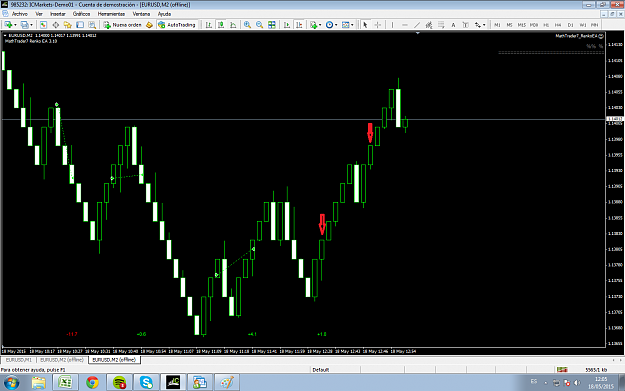Expand the templates dropdown arrow
This screenshot has width=625, height=391.
click(x=352, y=25)
